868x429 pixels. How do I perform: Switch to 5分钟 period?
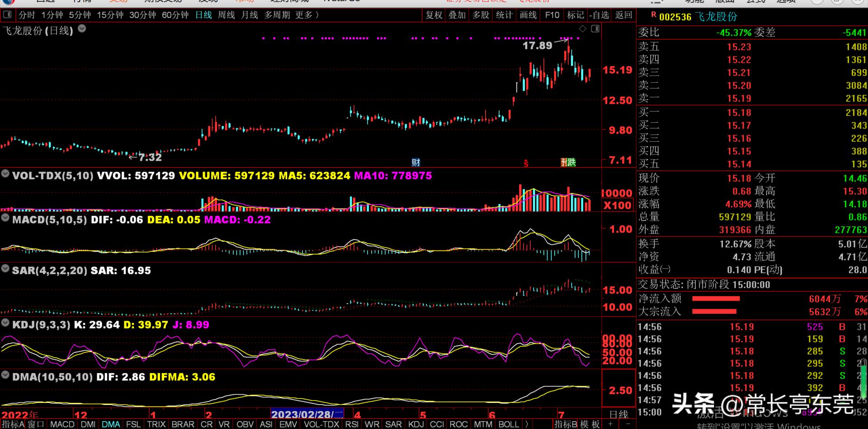pos(80,15)
